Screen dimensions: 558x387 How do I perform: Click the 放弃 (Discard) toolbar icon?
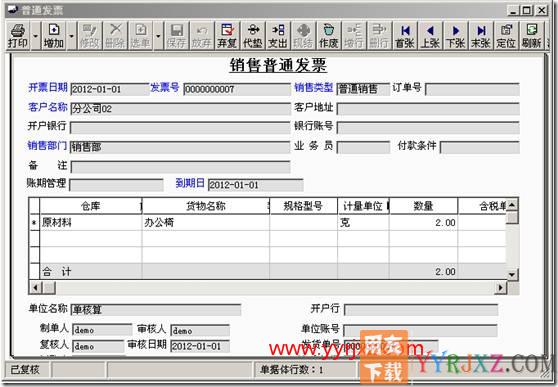click(202, 36)
